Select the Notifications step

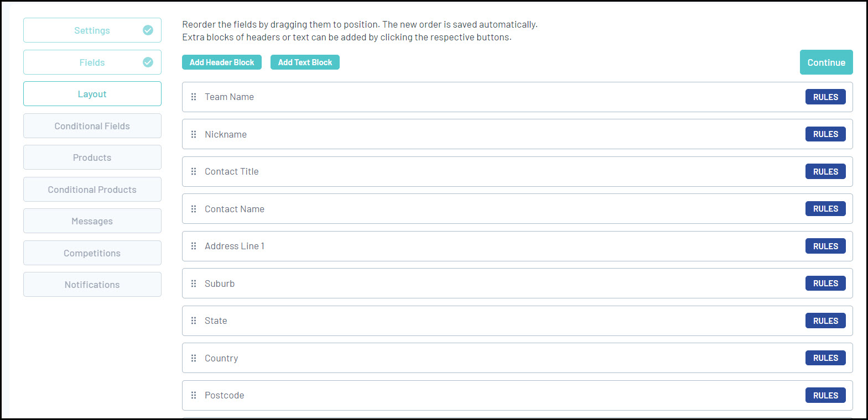point(92,285)
